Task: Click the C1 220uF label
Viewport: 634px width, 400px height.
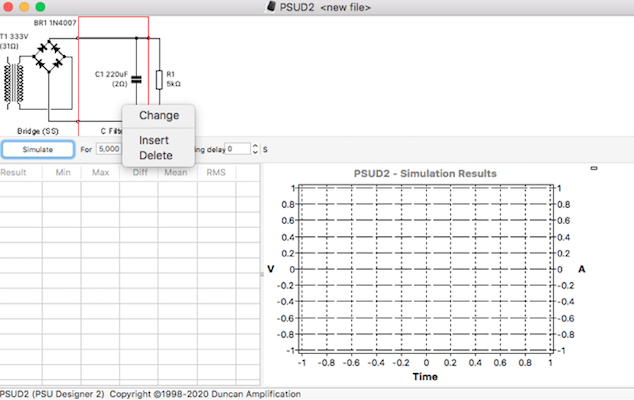Action: click(111, 74)
